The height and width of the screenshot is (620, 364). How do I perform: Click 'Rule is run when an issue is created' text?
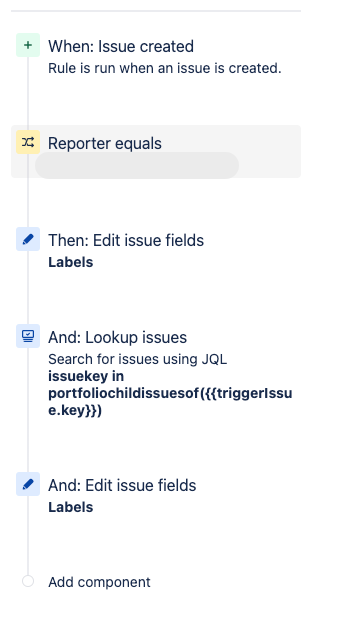pos(165,68)
